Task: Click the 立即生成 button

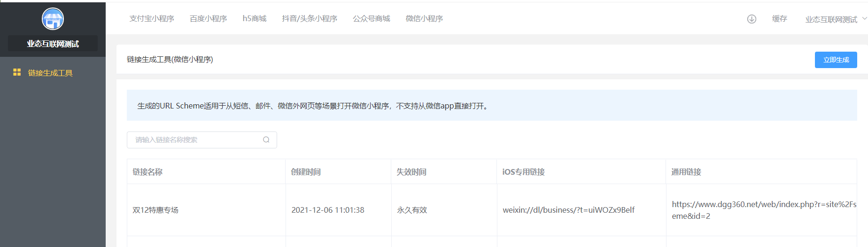Action: [x=836, y=60]
